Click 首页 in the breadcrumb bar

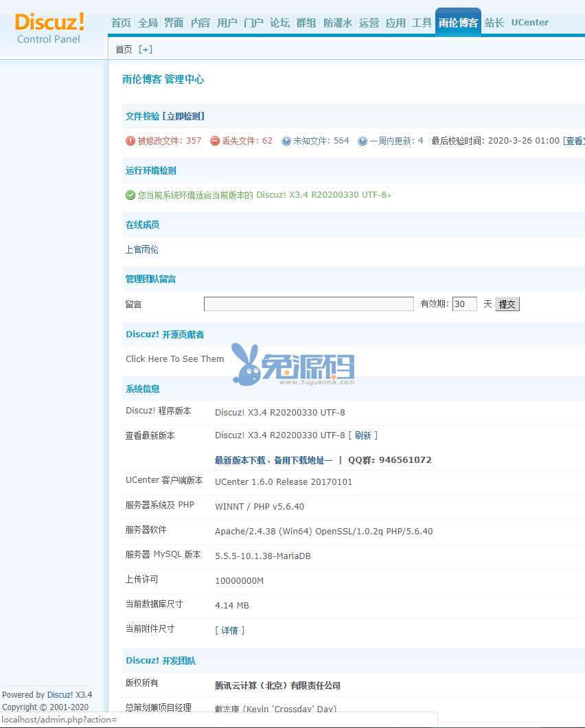coord(124,49)
